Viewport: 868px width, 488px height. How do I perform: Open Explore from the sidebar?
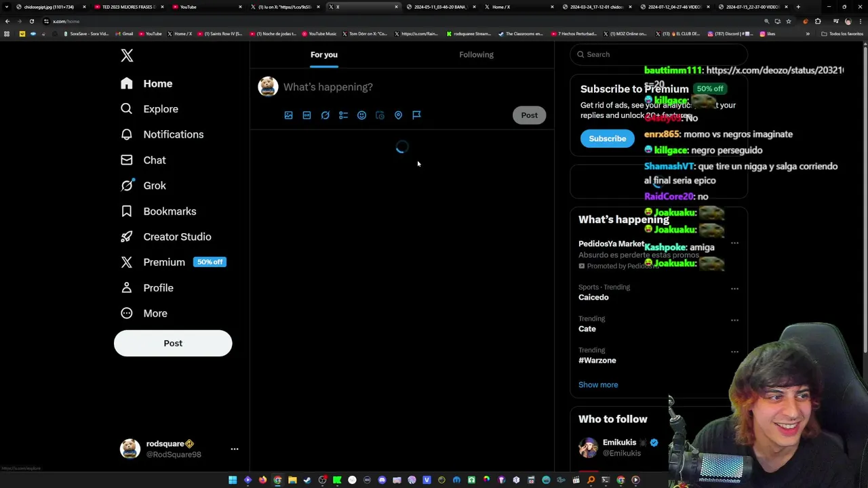(x=150, y=109)
